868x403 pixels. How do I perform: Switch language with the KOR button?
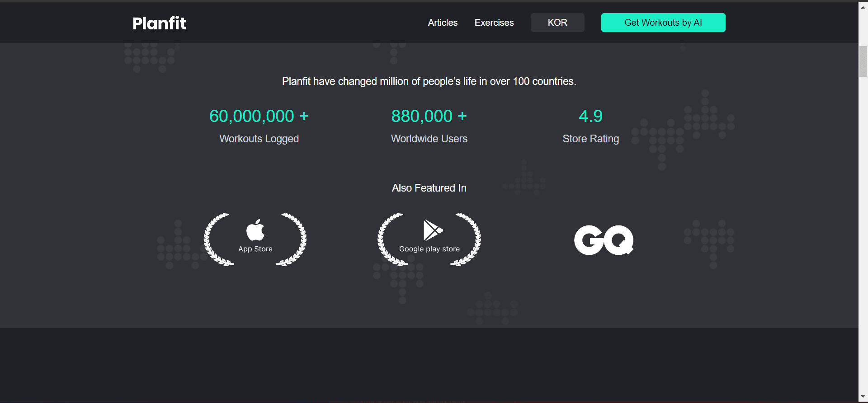(557, 23)
